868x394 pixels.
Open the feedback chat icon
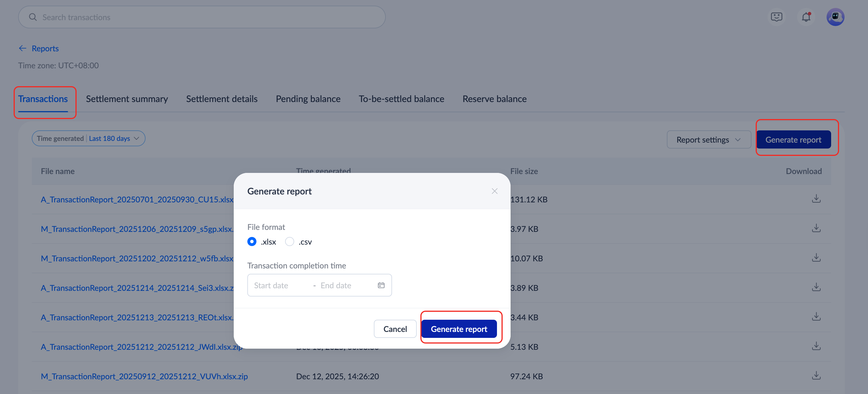pyautogui.click(x=776, y=17)
